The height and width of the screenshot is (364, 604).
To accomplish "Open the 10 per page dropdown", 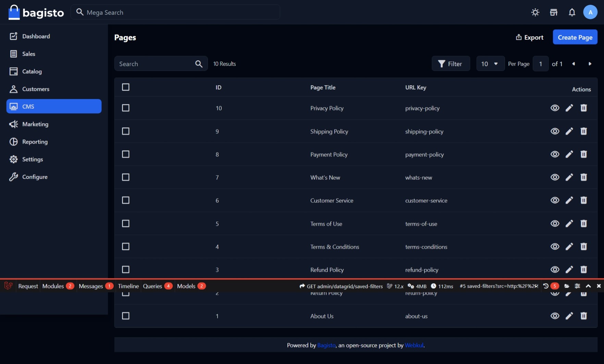I will (x=490, y=64).
